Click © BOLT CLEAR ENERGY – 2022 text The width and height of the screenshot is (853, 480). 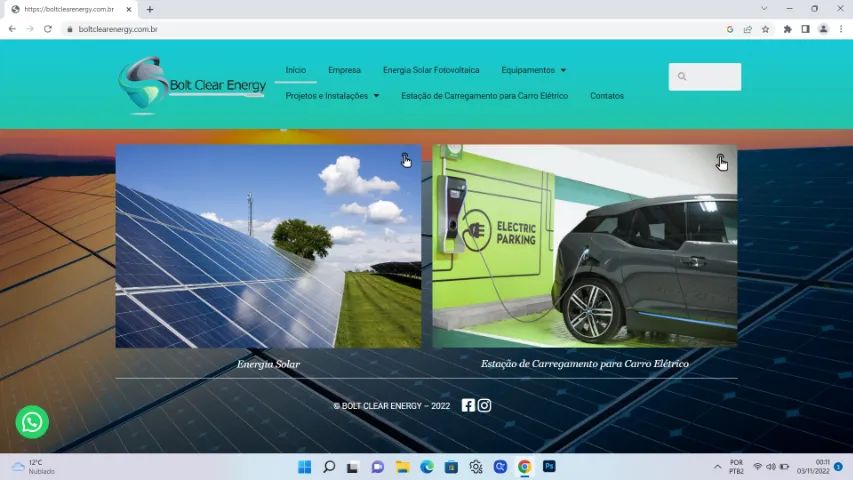[x=392, y=406]
